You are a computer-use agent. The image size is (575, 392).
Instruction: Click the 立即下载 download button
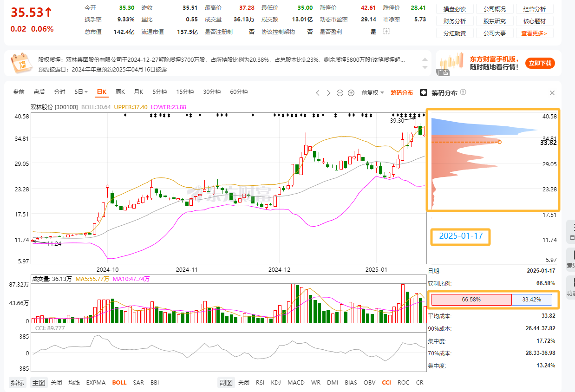click(540, 63)
